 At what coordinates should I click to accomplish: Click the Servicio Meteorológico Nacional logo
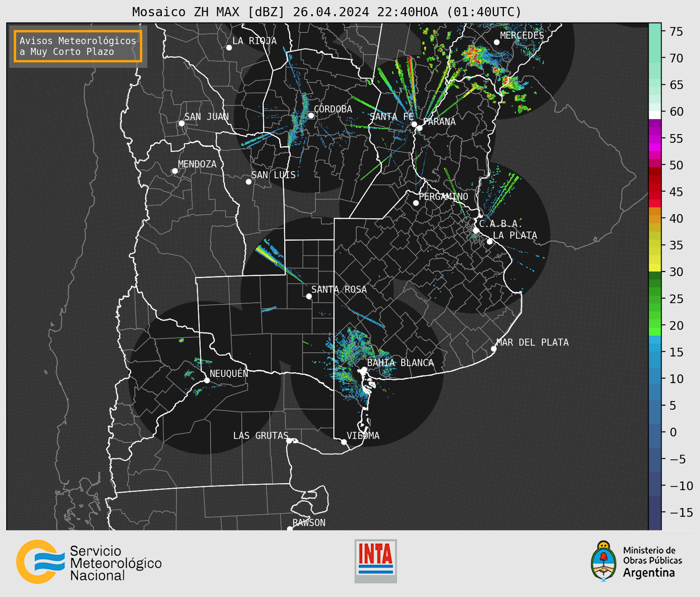[x=89, y=562]
